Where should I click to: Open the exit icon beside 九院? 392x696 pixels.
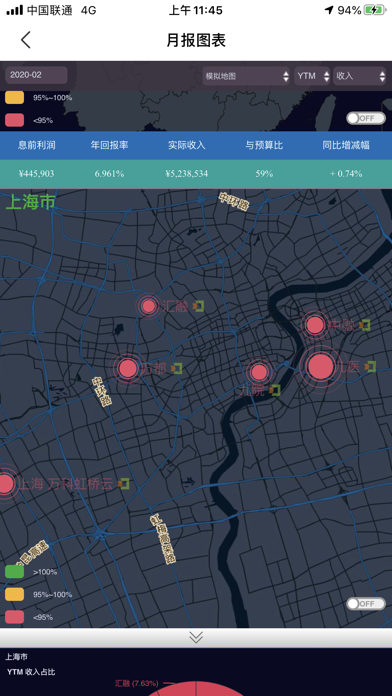pos(274,390)
